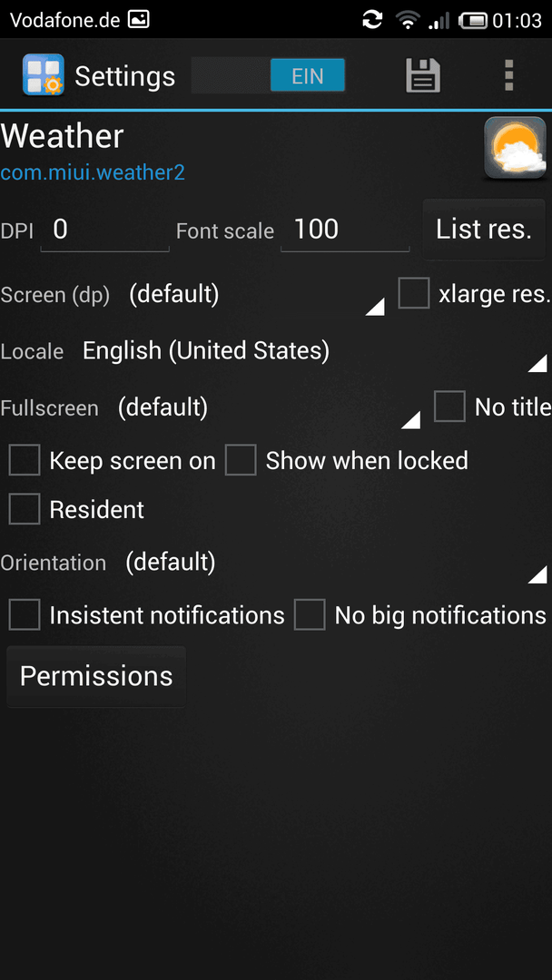Open the three-dot overflow menu
Viewport: 552px width, 980px height.
coord(508,75)
